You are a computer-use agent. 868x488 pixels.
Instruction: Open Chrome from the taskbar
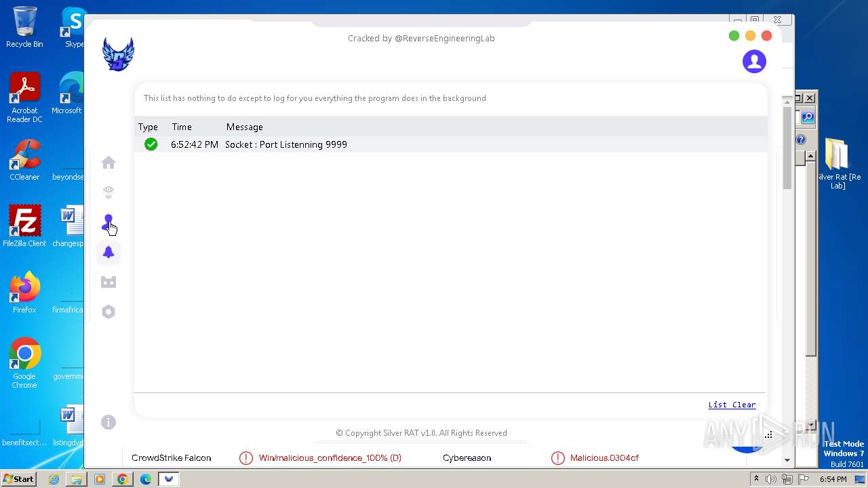tap(123, 479)
